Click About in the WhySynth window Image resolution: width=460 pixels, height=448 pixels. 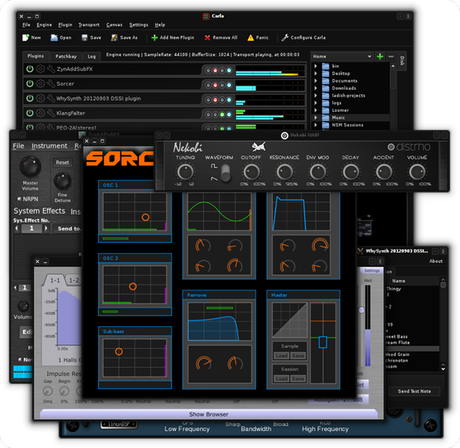click(x=436, y=261)
